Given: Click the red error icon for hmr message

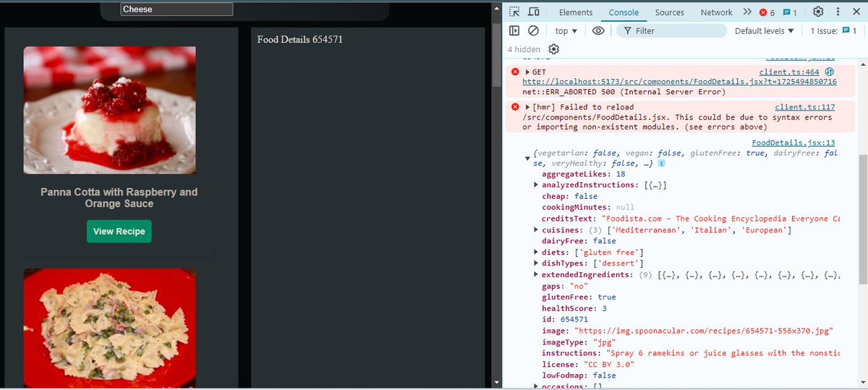Looking at the screenshot, I should 515,106.
